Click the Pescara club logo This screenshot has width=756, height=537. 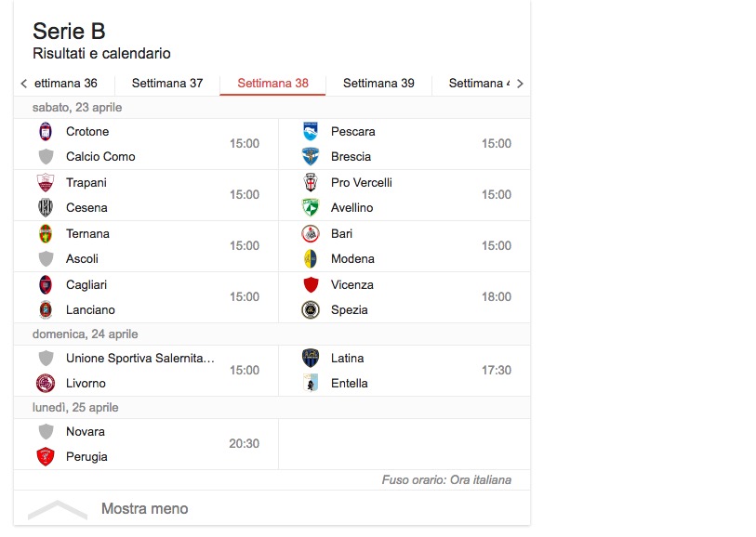pyautogui.click(x=311, y=132)
